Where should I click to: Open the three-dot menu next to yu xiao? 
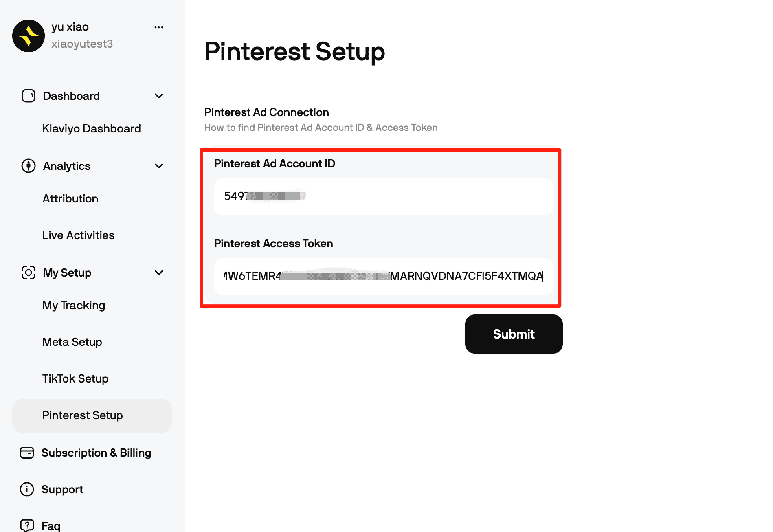pos(159,27)
